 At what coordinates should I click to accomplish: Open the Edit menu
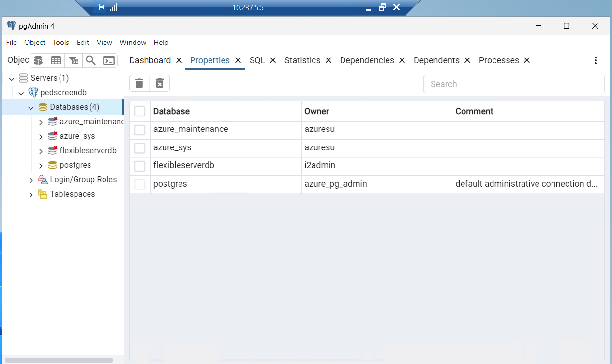pos(83,43)
